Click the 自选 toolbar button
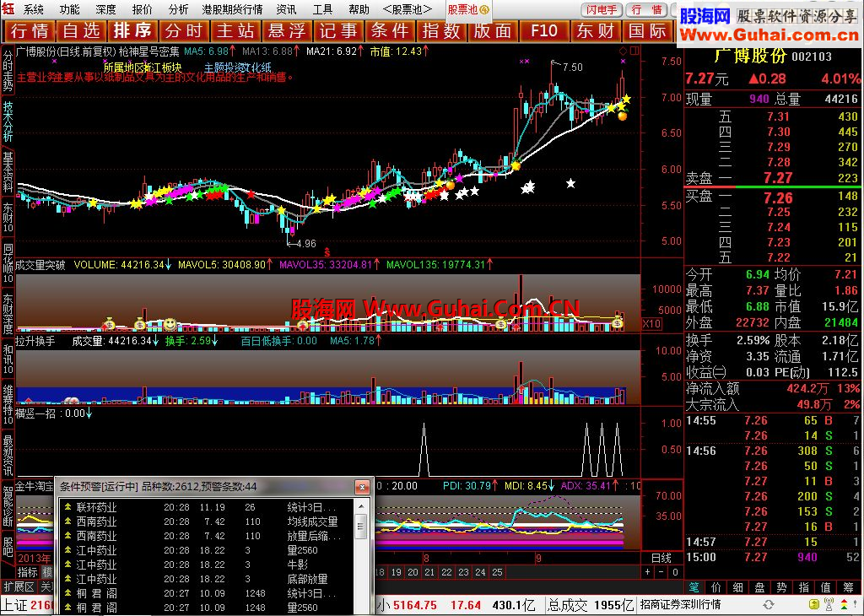This screenshot has width=864, height=616. [x=82, y=31]
